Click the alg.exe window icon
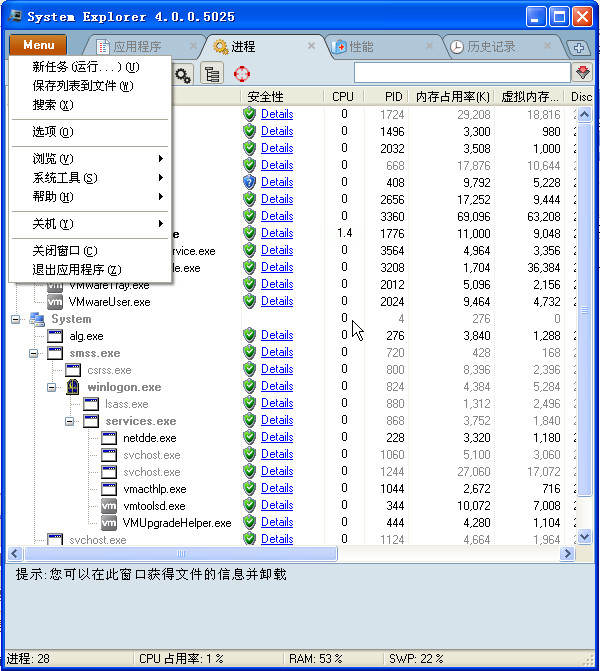This screenshot has height=671, width=600. [55, 336]
